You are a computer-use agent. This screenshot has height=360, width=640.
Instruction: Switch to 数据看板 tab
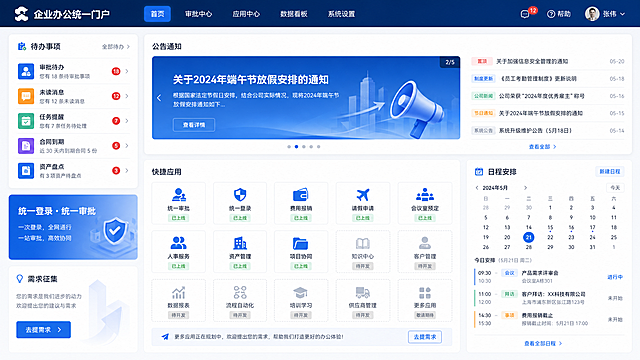pyautogui.click(x=294, y=14)
